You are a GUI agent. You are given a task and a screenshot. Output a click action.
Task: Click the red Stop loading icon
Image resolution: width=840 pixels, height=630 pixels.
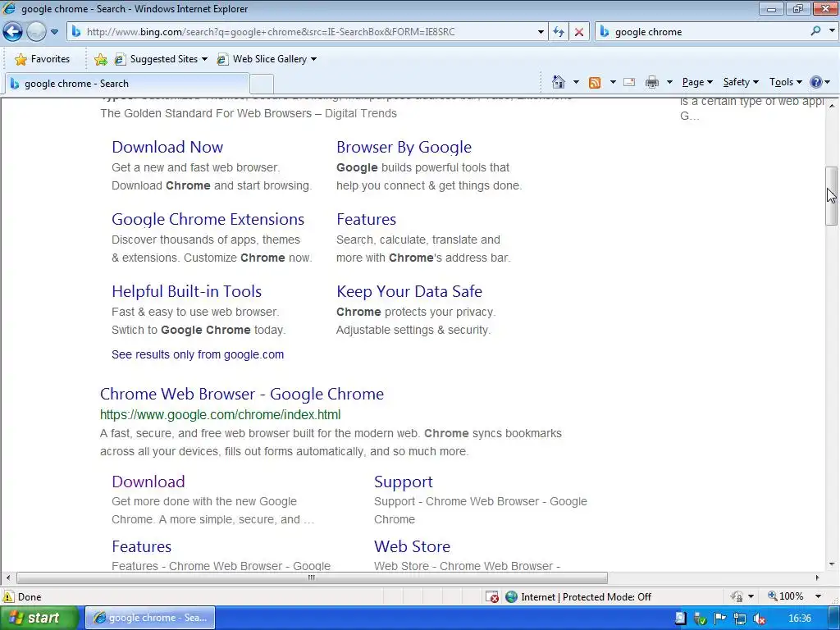click(x=579, y=32)
